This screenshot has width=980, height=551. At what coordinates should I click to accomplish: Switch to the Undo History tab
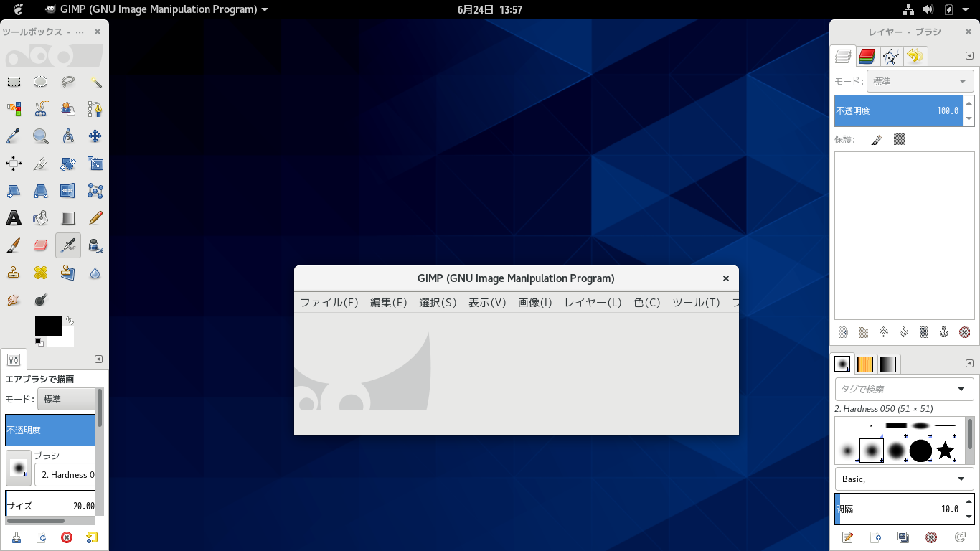click(915, 56)
